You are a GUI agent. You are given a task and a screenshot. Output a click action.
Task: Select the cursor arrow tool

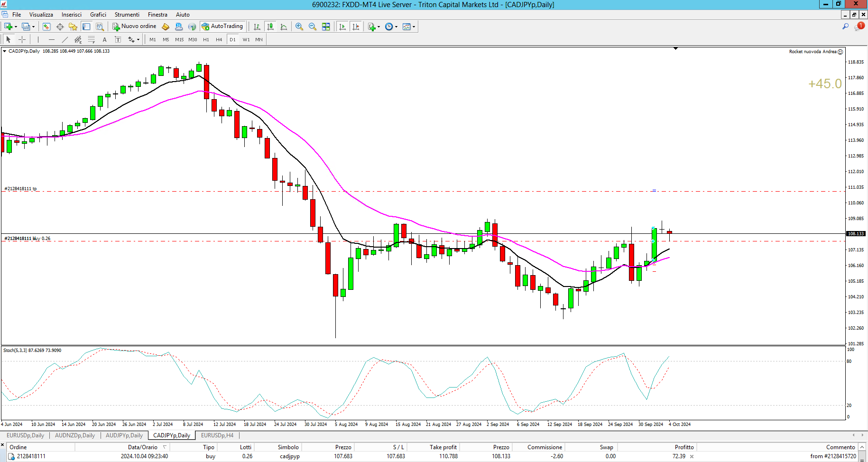click(9, 39)
